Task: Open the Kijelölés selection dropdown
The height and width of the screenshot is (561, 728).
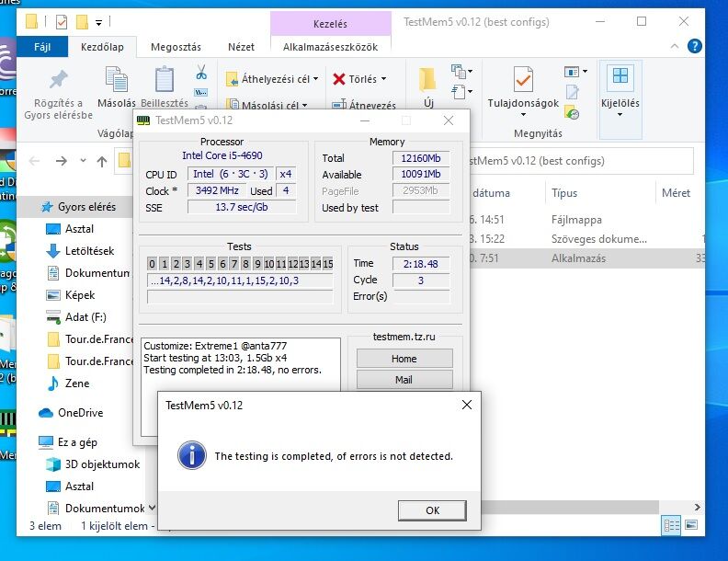Action: (x=620, y=99)
